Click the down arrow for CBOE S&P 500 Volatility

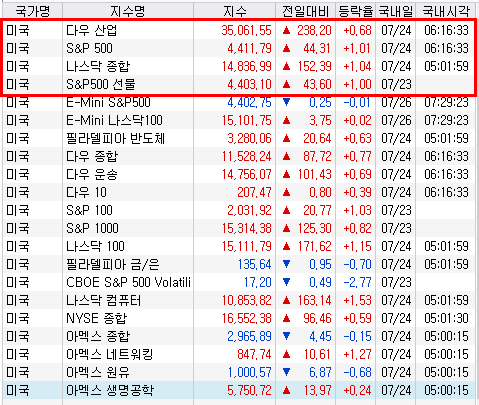(286, 282)
